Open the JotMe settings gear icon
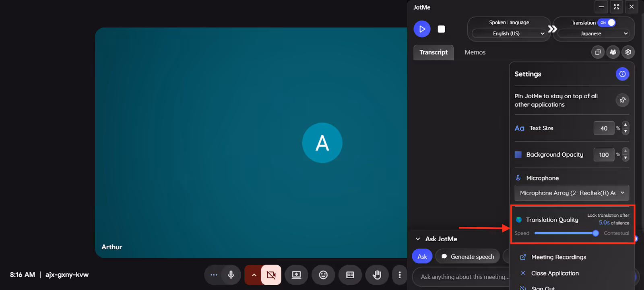644x290 pixels. click(x=628, y=52)
